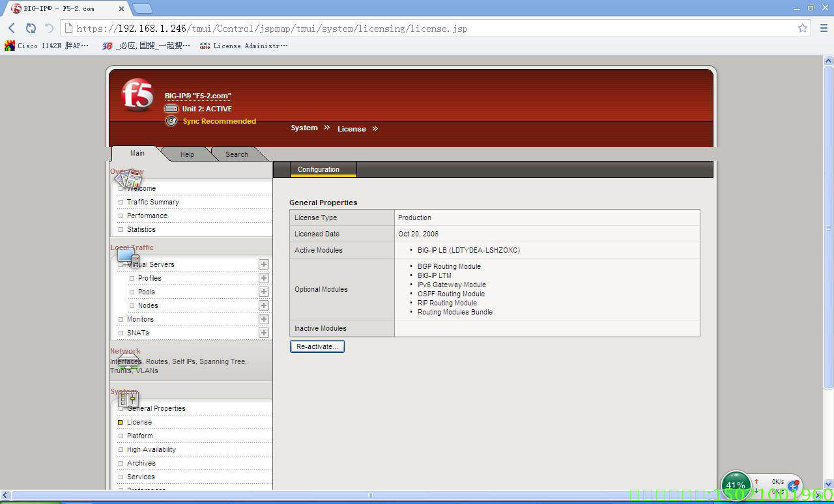This screenshot has height=504, width=834.
Task: Click the BIG-IP LB active module entry
Action: [468, 250]
